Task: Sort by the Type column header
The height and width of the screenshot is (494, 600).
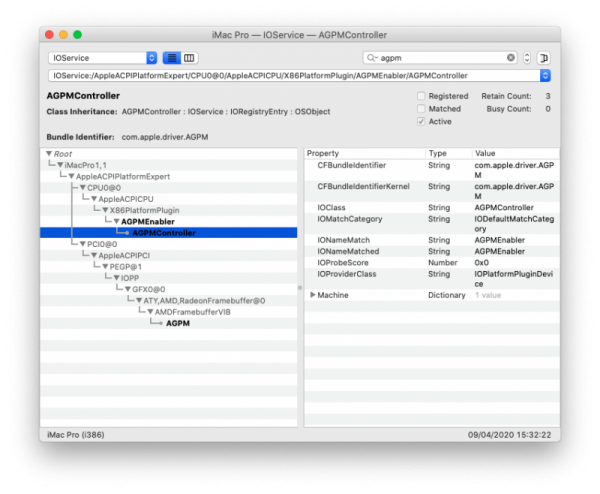Action: (x=449, y=153)
